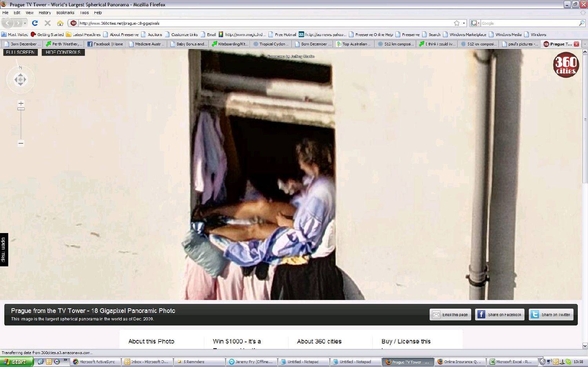Screen dimensions: 588x367
Task: Click the 360 cities logo
Action: pos(566,65)
